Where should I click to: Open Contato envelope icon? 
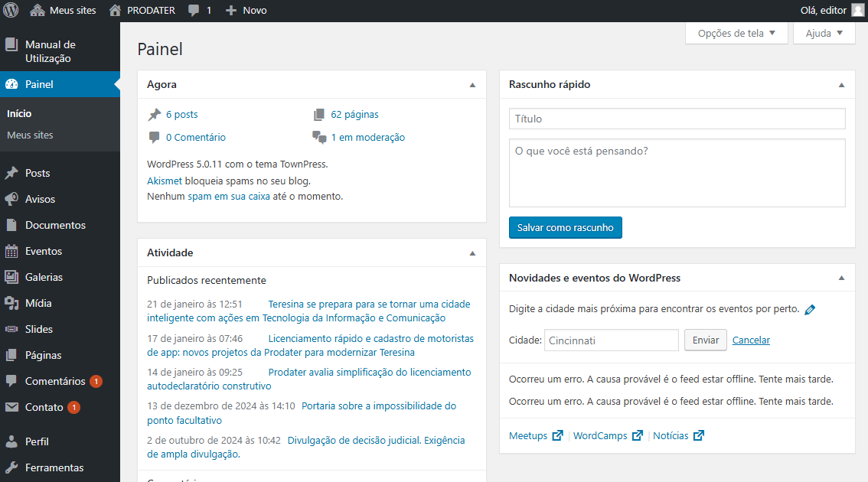[11, 407]
